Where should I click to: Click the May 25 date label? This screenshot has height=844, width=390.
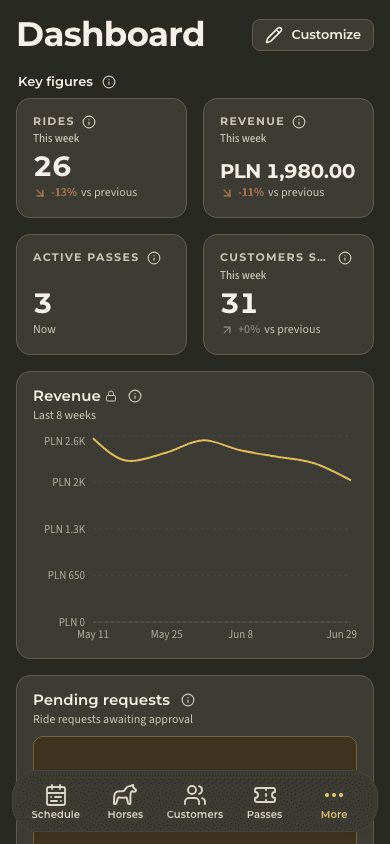pyautogui.click(x=167, y=635)
